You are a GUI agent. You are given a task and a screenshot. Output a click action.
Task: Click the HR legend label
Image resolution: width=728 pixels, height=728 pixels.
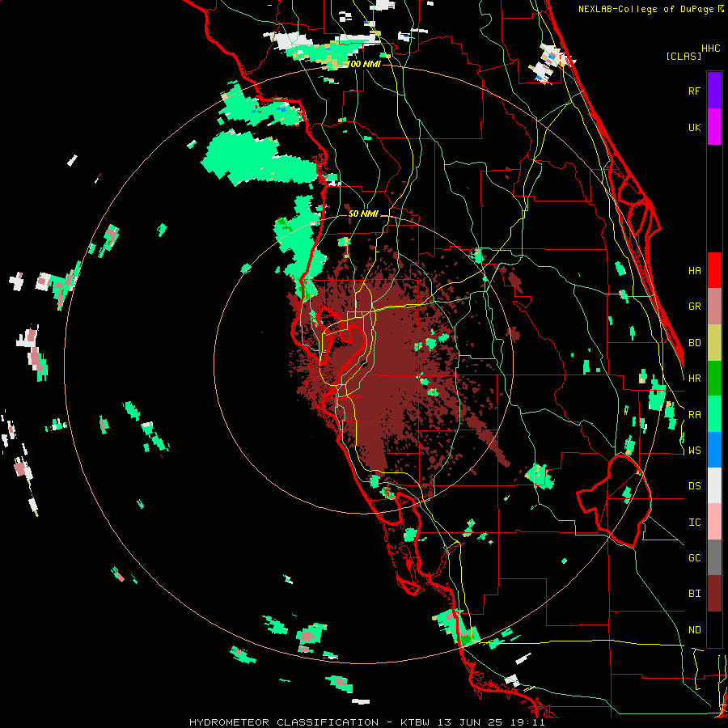(x=694, y=378)
